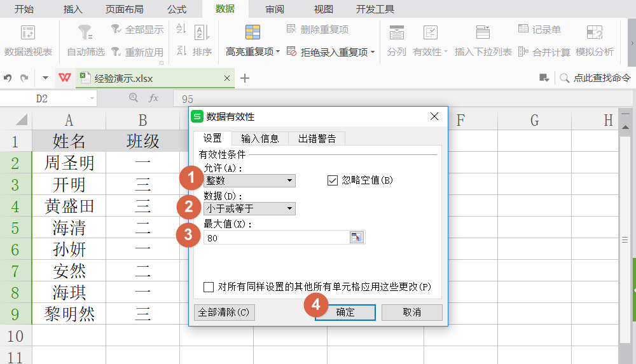The width and height of the screenshot is (636, 364).
Task: Click the 最大值 input field containing 80
Action: coord(276,238)
